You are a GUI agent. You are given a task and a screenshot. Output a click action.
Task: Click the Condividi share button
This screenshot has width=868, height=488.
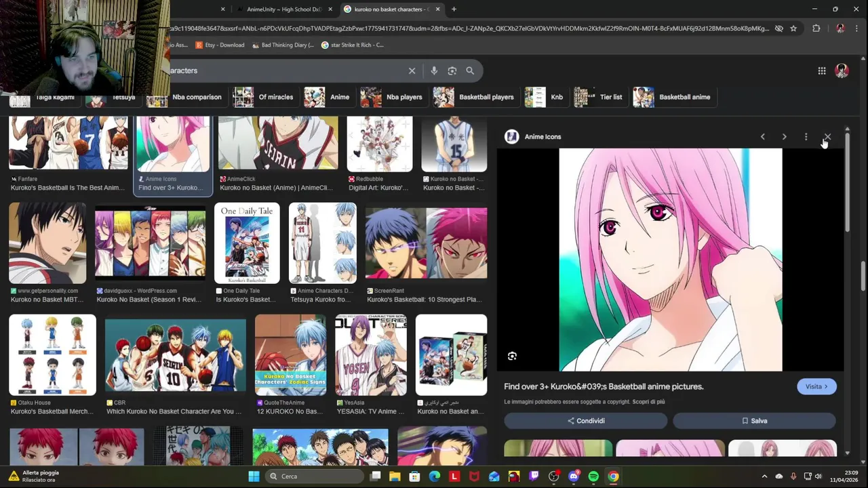click(586, 421)
